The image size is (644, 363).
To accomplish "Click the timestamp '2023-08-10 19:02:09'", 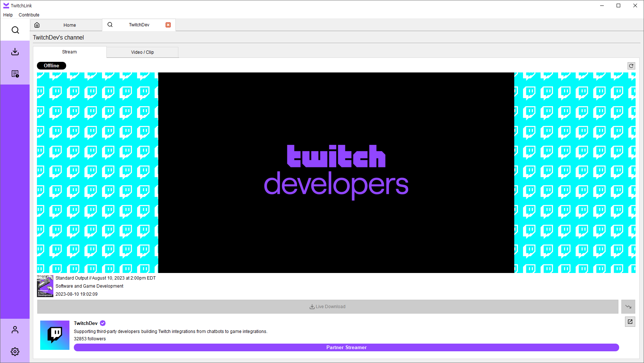I will click(x=77, y=294).
